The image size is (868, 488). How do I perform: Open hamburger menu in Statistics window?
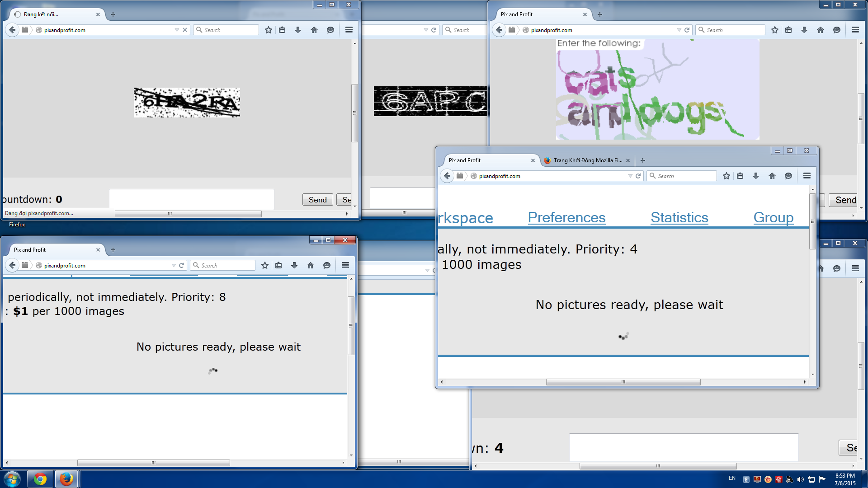[807, 176]
